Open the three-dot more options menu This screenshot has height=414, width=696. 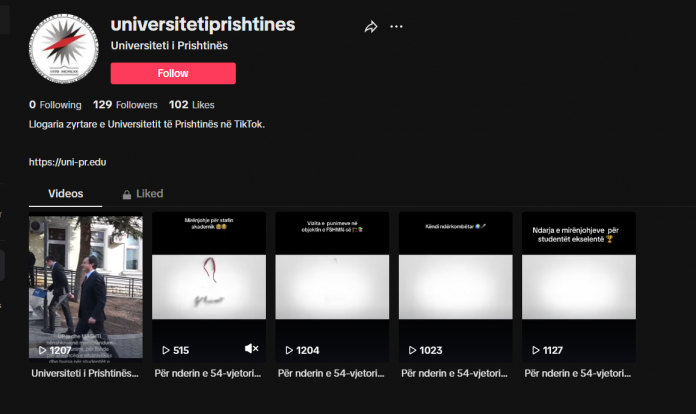pyautogui.click(x=396, y=27)
